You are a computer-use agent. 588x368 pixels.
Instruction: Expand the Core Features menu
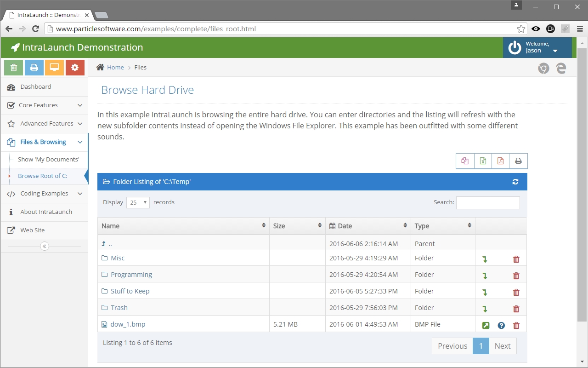44,105
